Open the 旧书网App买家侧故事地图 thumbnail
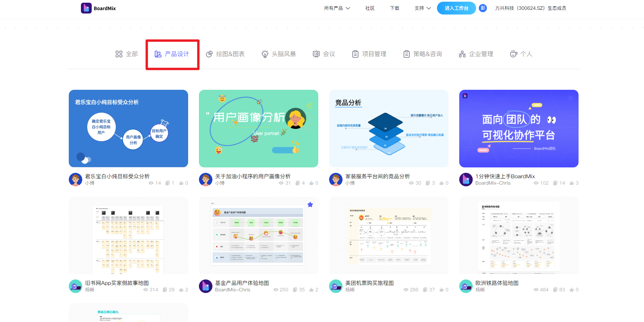644x322 pixels. 128,235
